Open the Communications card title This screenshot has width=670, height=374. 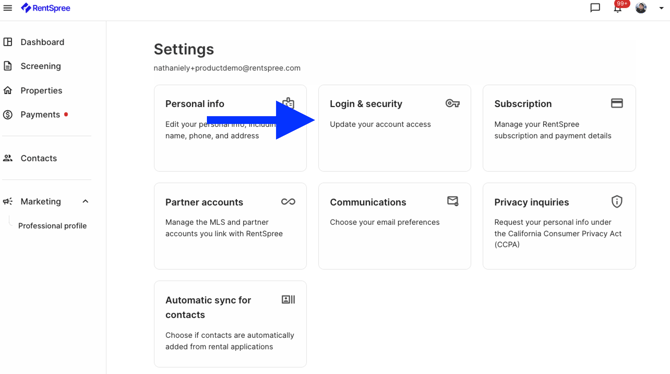coord(368,202)
